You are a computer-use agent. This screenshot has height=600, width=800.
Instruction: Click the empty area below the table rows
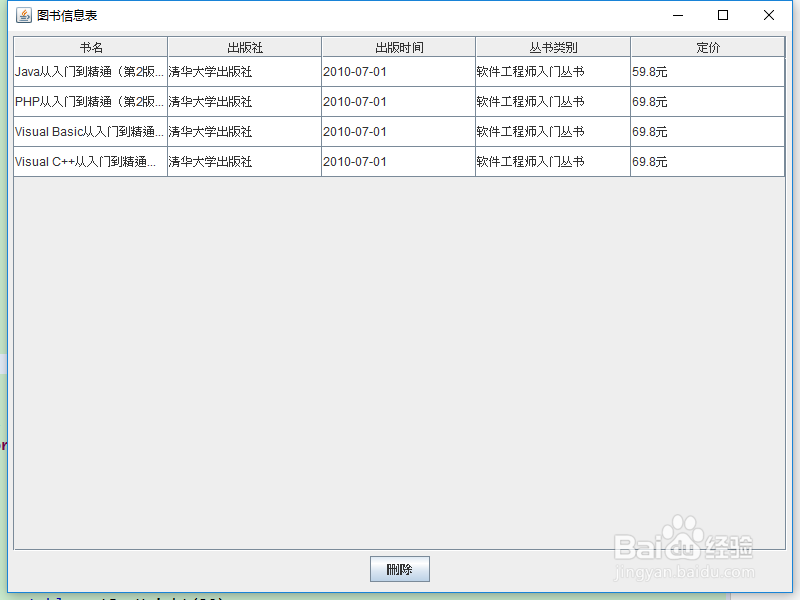[400, 300]
